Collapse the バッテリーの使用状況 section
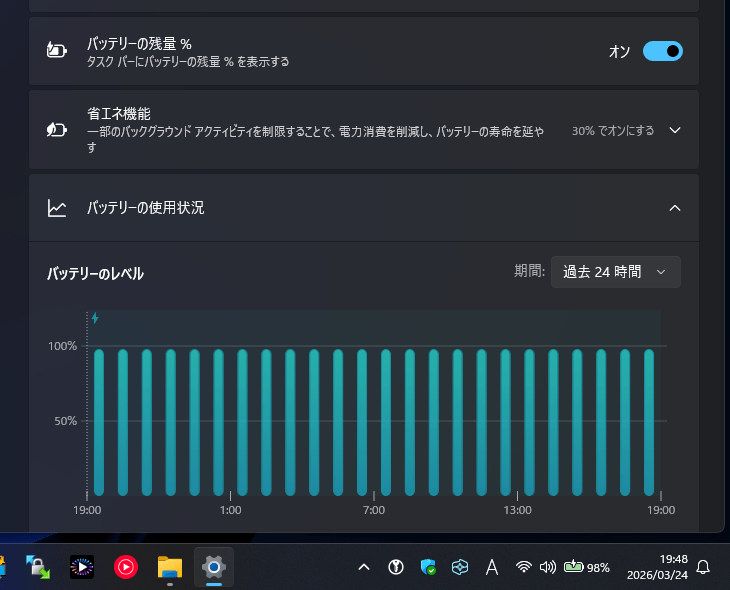 674,208
